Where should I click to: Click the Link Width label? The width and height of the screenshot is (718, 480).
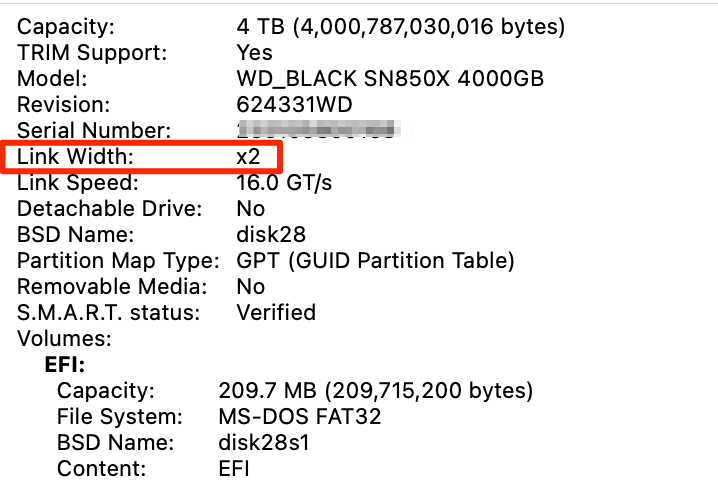(x=75, y=157)
